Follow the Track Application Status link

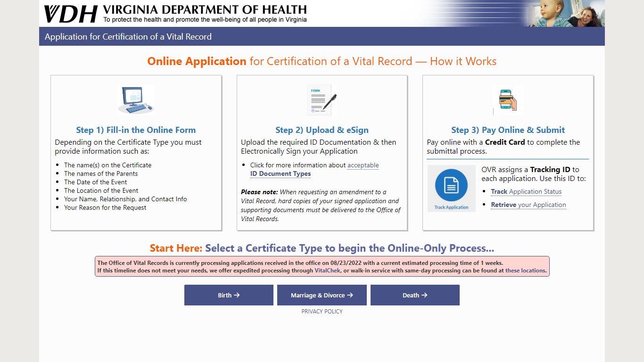click(526, 191)
